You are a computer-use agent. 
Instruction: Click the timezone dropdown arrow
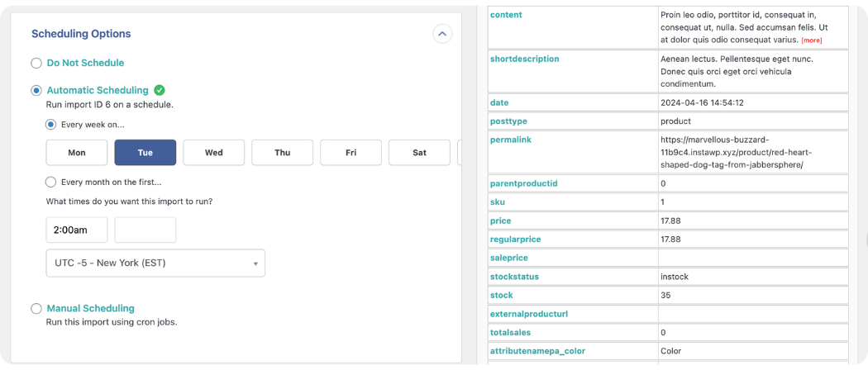click(255, 264)
